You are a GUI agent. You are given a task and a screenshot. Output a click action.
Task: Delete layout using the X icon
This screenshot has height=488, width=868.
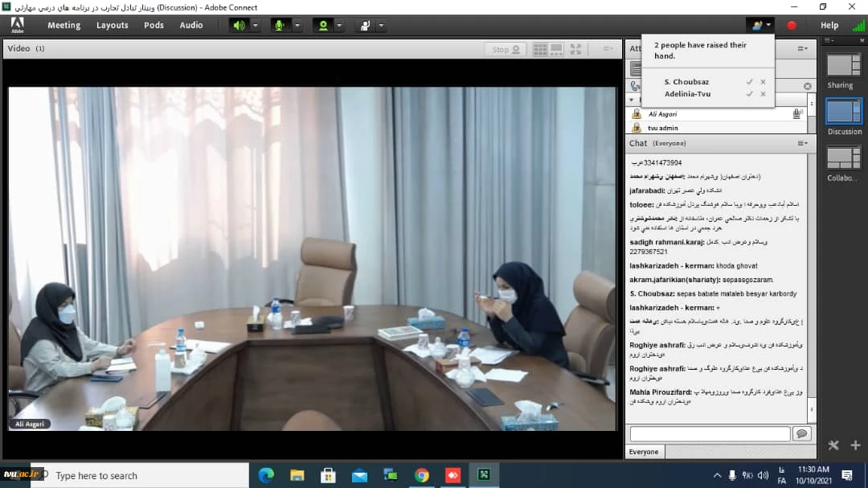click(833, 445)
